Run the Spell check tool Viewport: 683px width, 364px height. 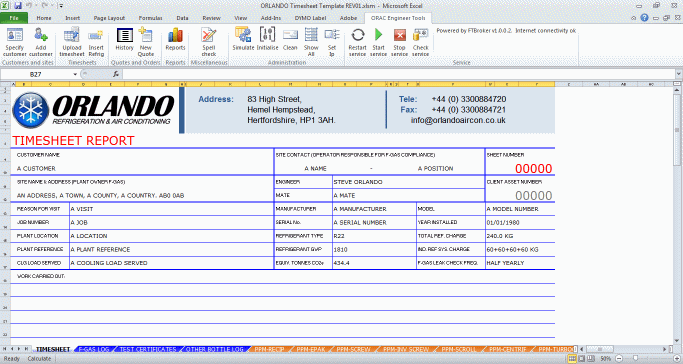click(x=209, y=42)
